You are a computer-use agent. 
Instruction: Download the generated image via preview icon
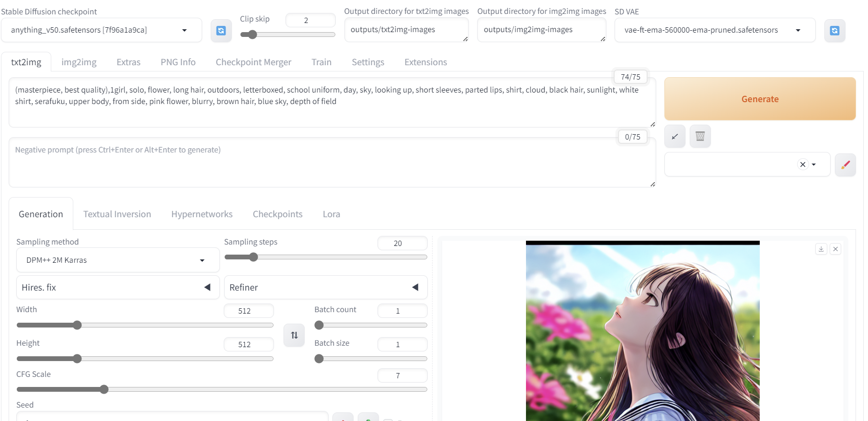pos(821,249)
